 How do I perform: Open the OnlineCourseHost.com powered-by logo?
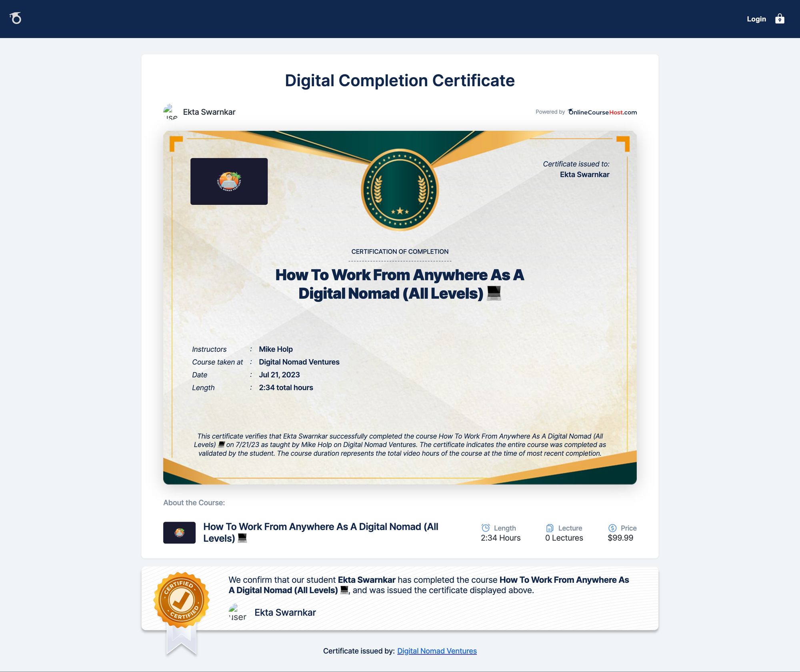point(602,112)
